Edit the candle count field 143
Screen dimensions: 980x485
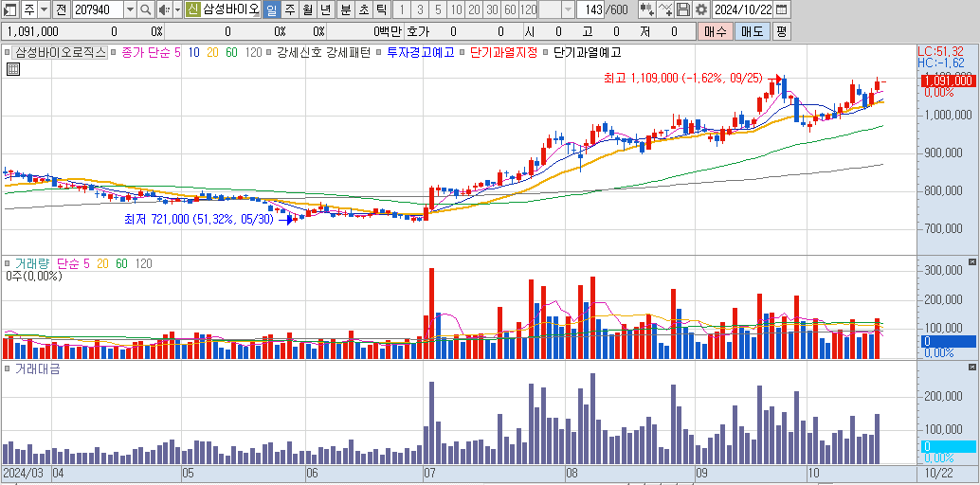(x=590, y=9)
